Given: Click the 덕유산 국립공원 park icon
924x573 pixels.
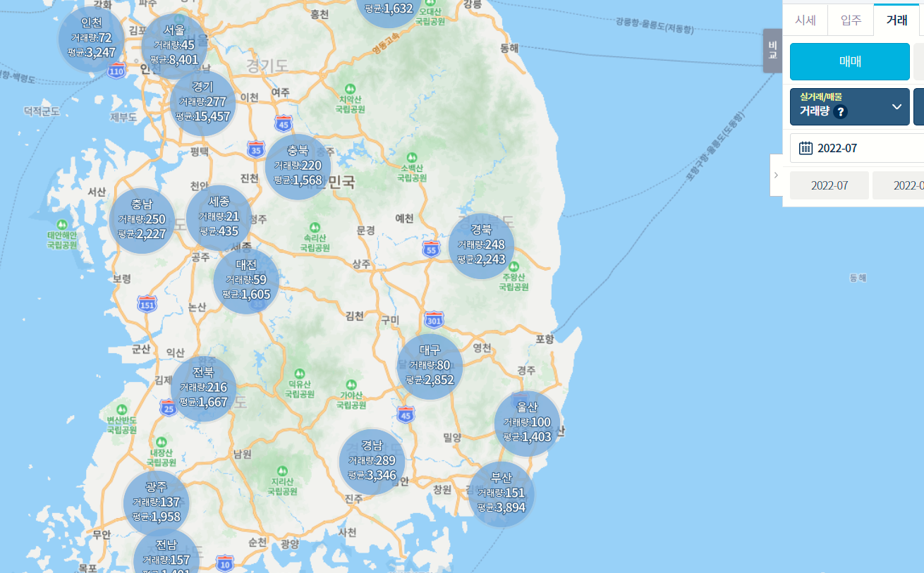Looking at the screenshot, I should pyautogui.click(x=300, y=373).
